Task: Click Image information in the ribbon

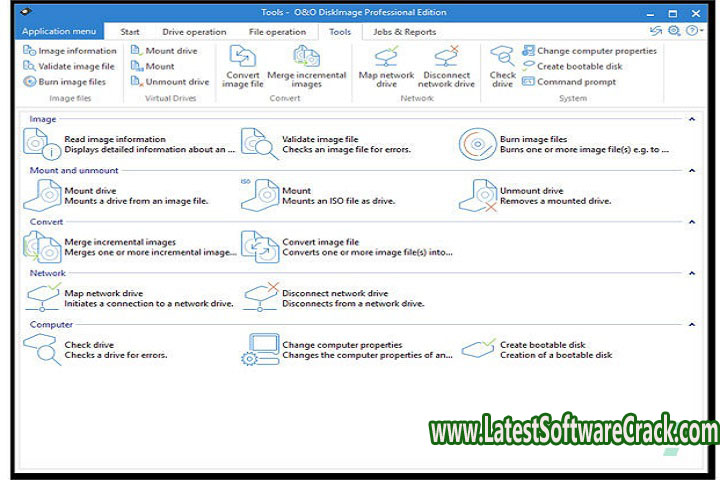Action: (x=70, y=51)
